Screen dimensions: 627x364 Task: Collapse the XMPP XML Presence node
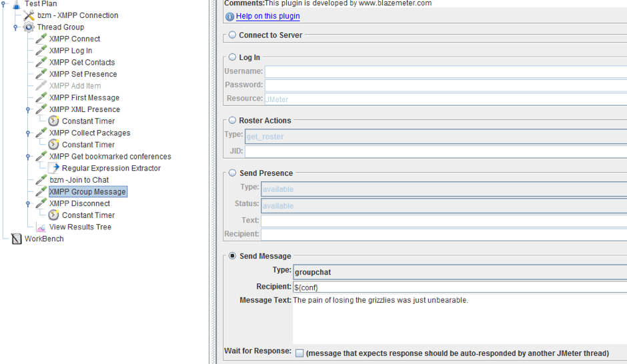28,109
